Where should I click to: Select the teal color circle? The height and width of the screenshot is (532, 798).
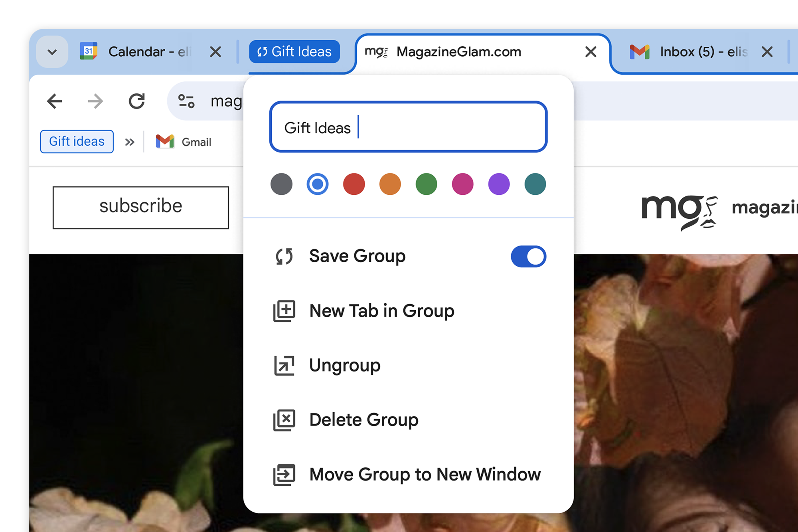tap(535, 183)
